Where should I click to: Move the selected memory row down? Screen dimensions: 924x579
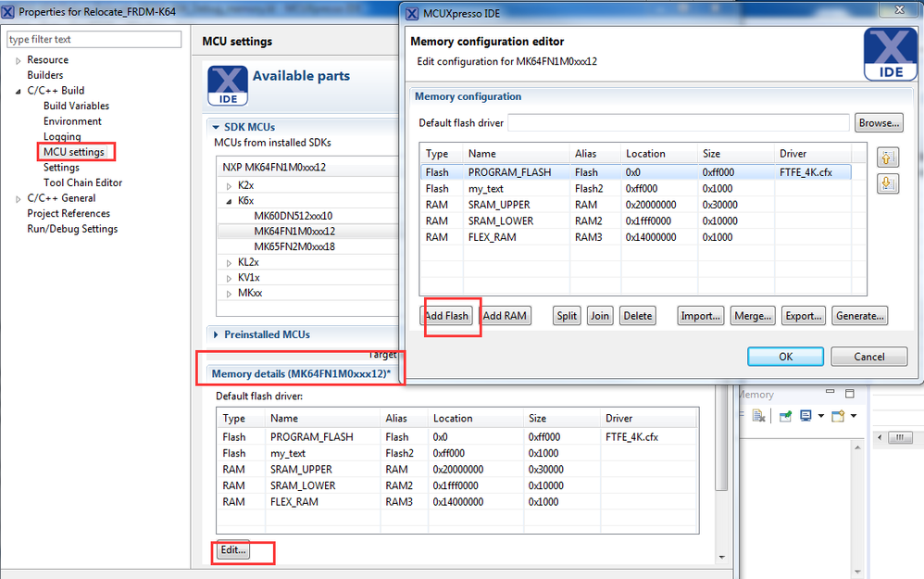coord(888,184)
